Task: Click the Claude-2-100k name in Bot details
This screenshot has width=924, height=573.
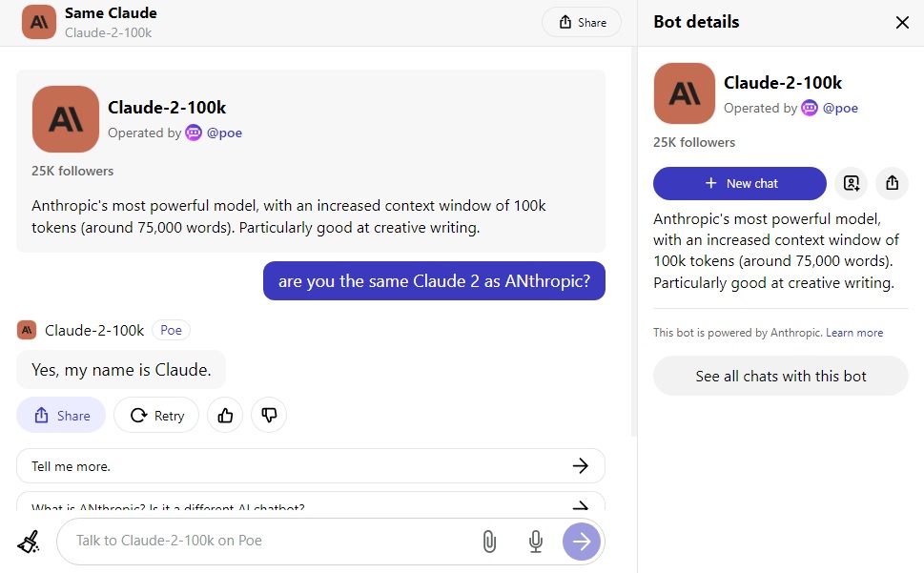Action: (x=783, y=82)
